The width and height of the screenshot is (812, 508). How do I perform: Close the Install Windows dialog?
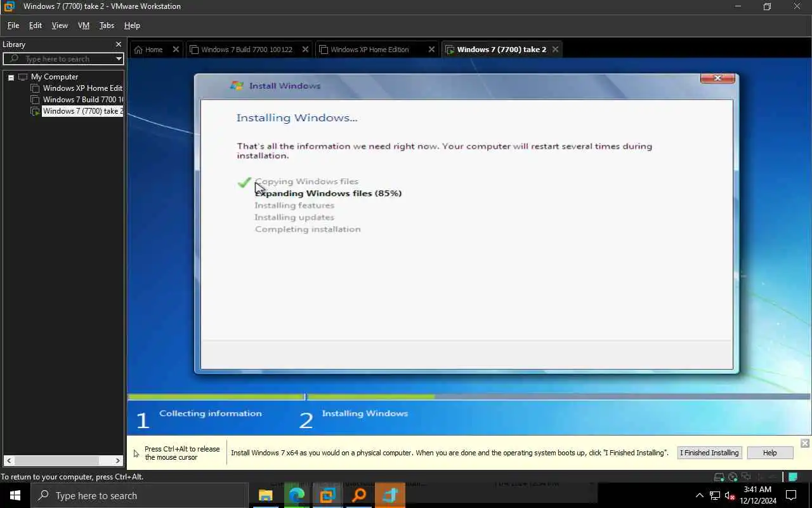pos(718,78)
